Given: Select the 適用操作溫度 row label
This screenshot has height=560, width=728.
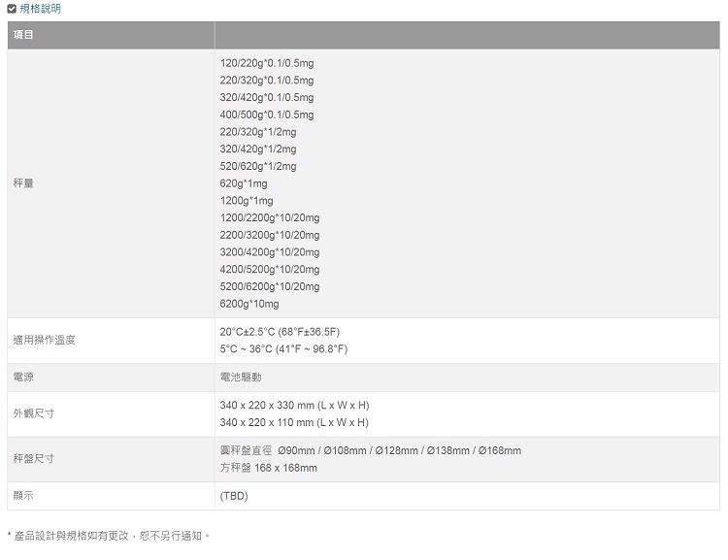Looking at the screenshot, I should [44, 340].
